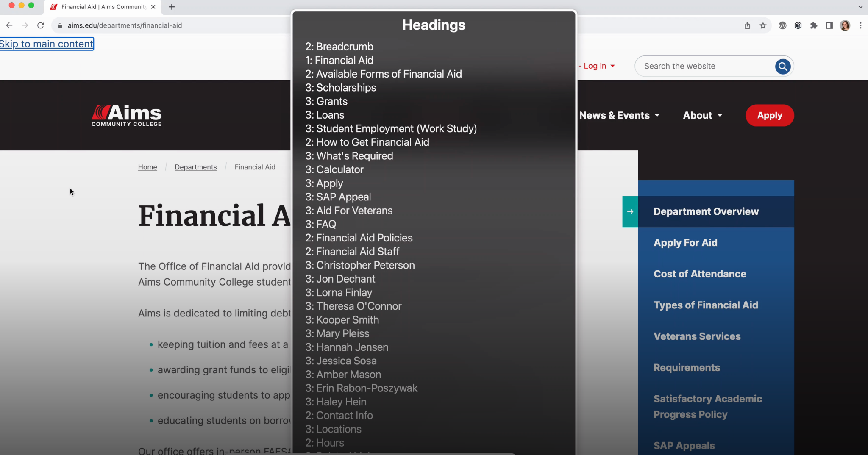Toggle the browser side panel icon

[829, 25]
